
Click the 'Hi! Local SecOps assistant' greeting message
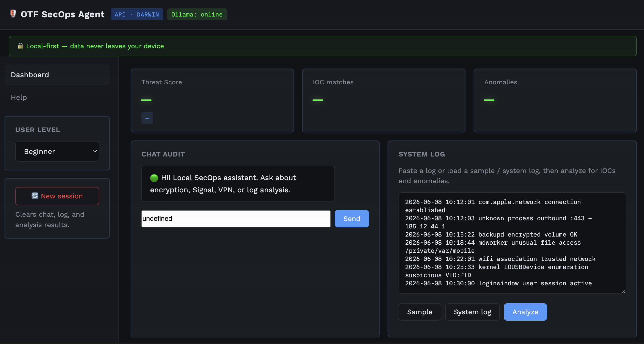tap(238, 184)
